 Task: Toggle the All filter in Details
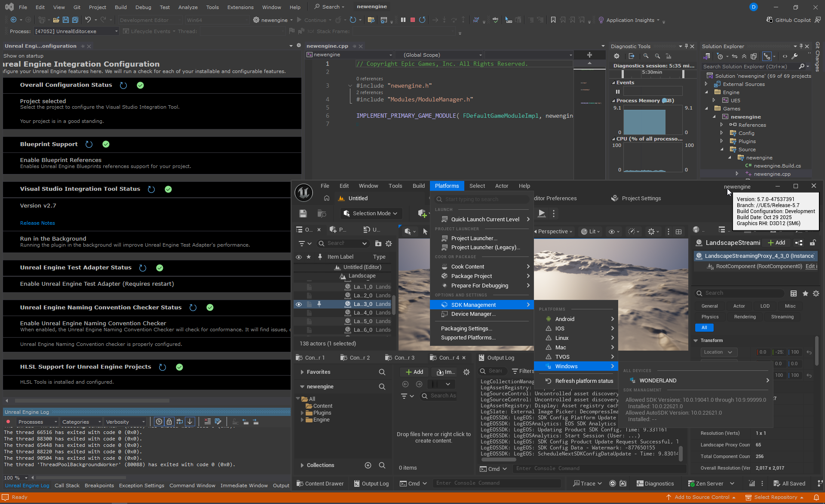704,327
